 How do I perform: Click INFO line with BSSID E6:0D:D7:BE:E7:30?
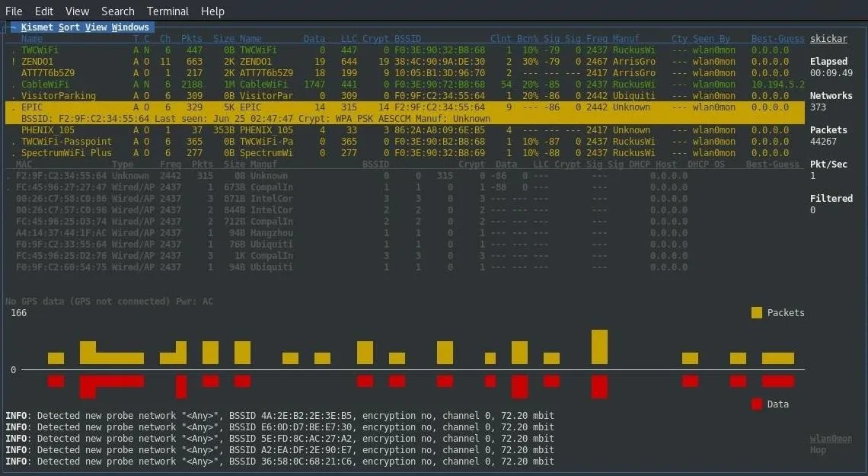(279, 427)
